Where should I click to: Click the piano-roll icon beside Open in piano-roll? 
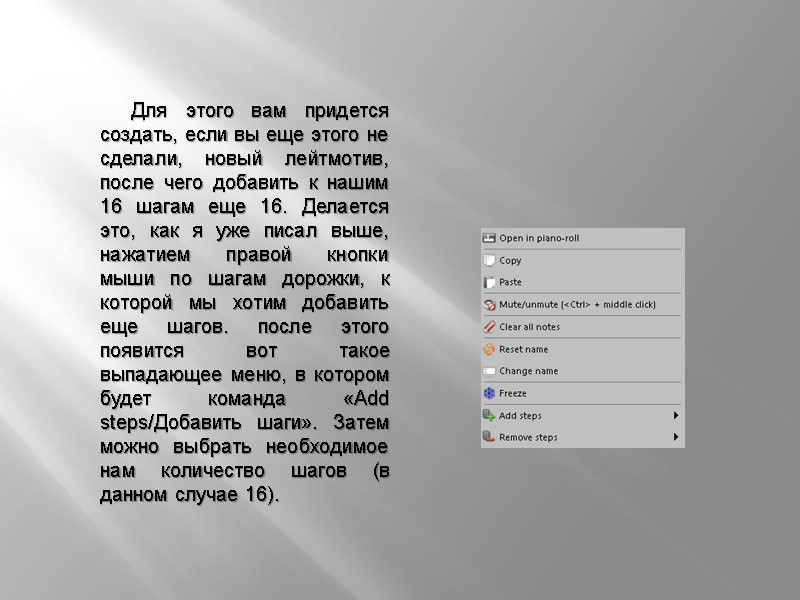click(489, 237)
